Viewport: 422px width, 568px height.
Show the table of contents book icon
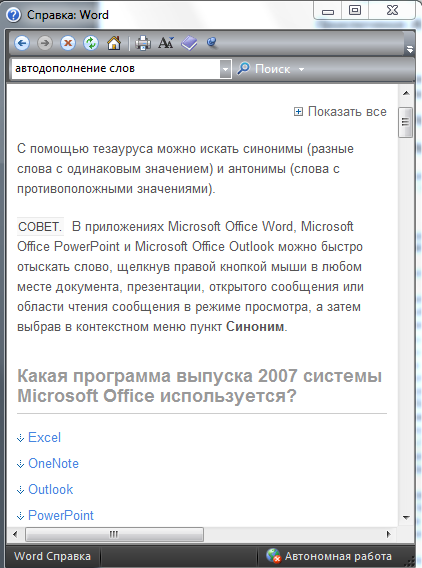(189, 43)
